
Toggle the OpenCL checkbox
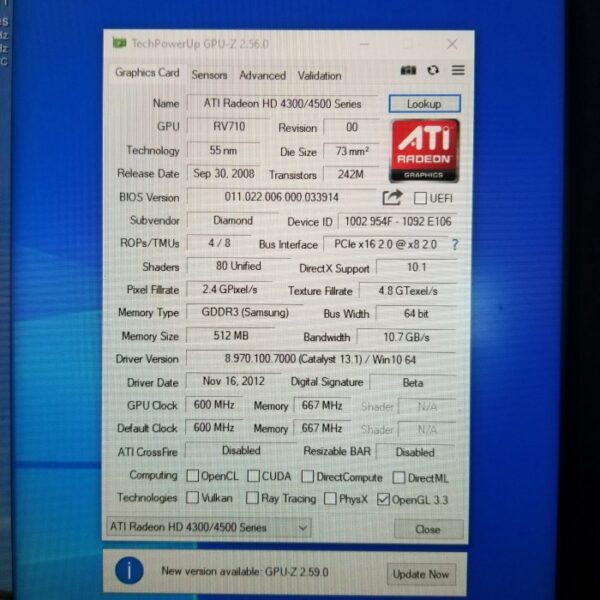[x=192, y=476]
